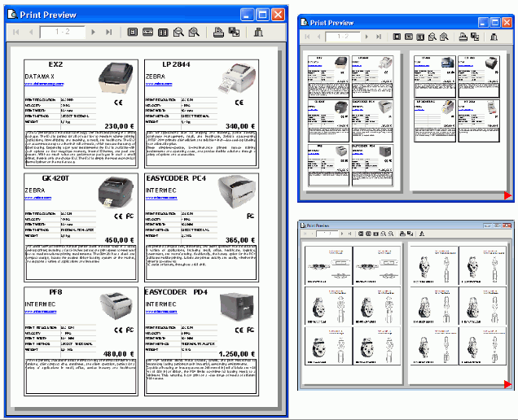
Task: Click the "GK420T" product title
Action: point(55,178)
